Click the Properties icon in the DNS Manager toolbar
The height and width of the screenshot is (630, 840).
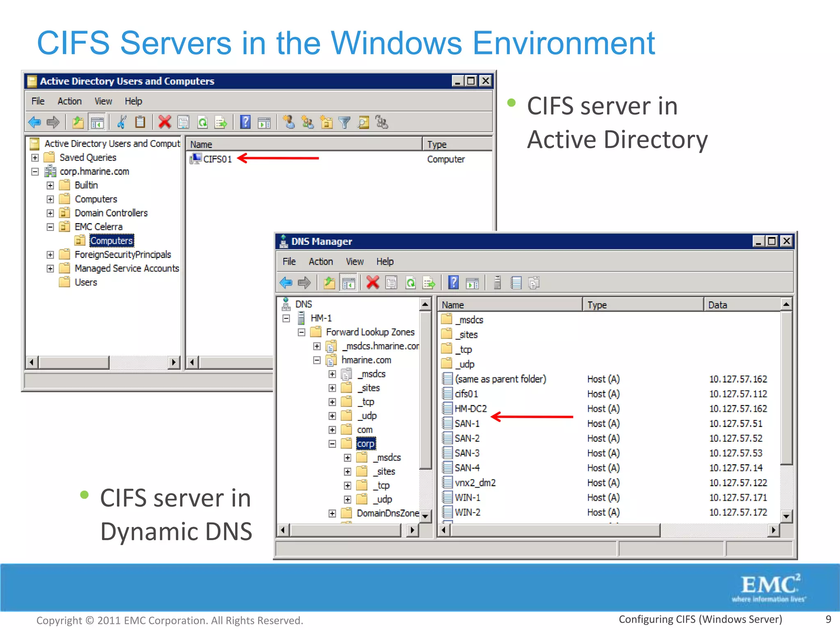pyautogui.click(x=391, y=283)
